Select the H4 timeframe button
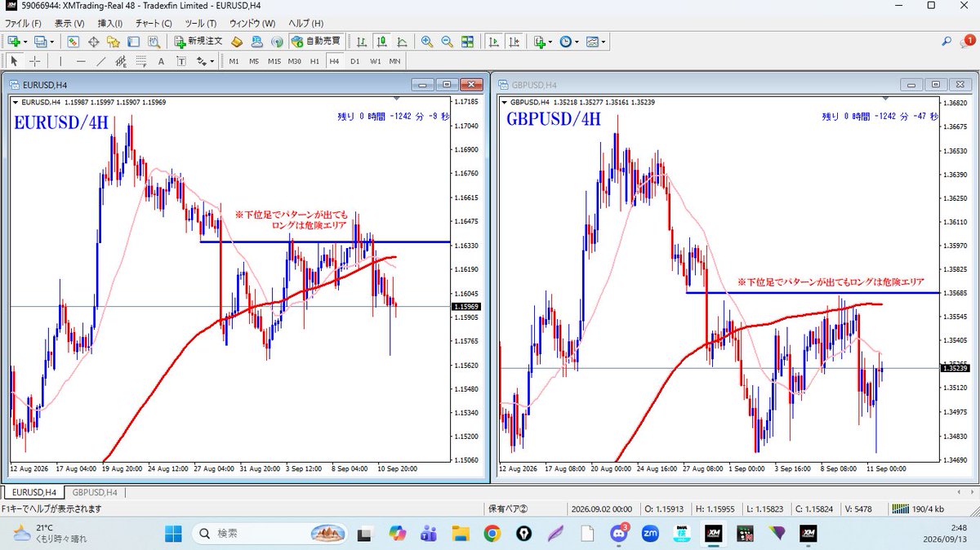Viewport: 980px width, 550px height. [335, 61]
